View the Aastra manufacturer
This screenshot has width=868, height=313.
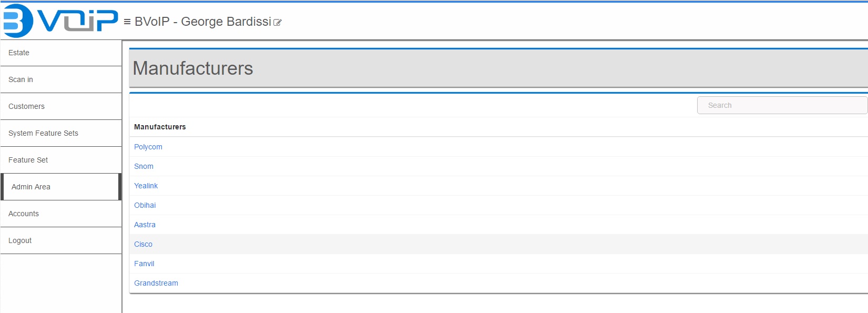145,225
